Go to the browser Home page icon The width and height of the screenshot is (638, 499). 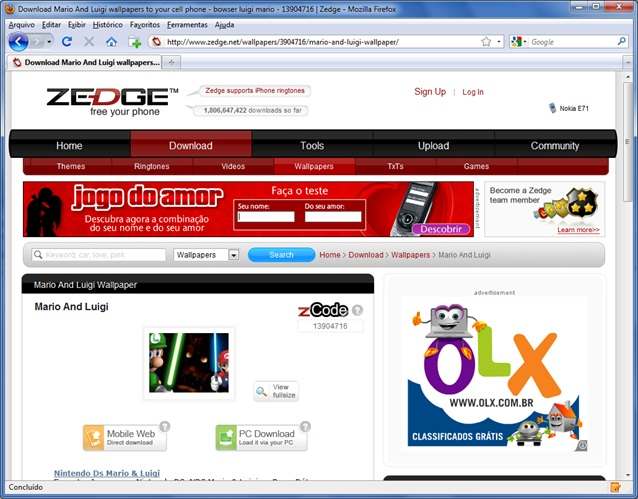111,42
